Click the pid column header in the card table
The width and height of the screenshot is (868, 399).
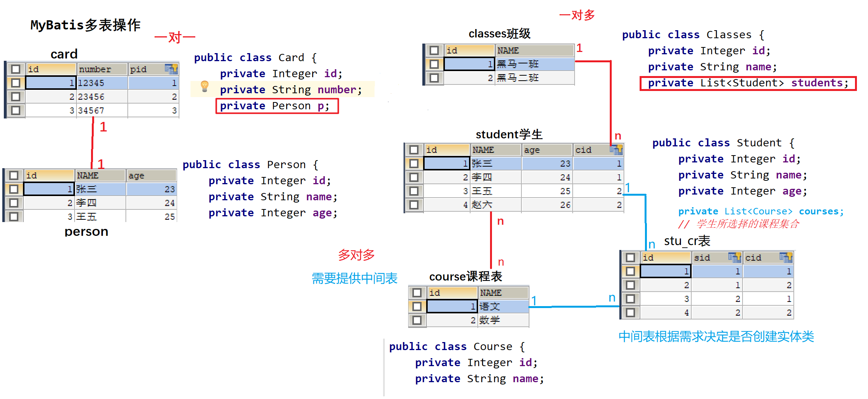[153, 69]
